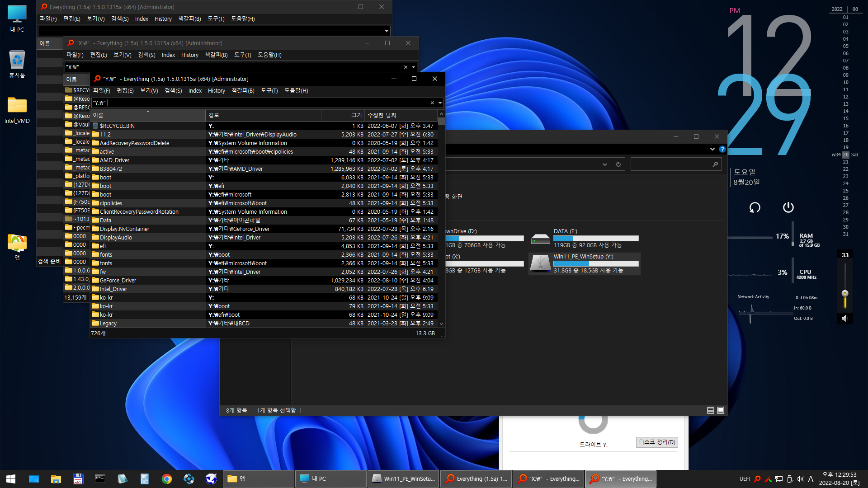Select the AMD_Driver folder row
This screenshot has width=868, height=488.
[264, 160]
